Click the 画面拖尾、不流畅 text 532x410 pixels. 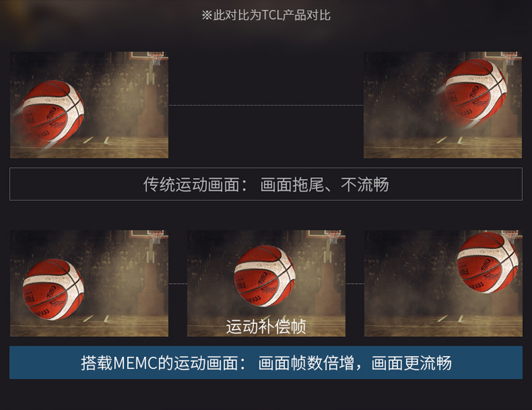pyautogui.click(x=324, y=184)
